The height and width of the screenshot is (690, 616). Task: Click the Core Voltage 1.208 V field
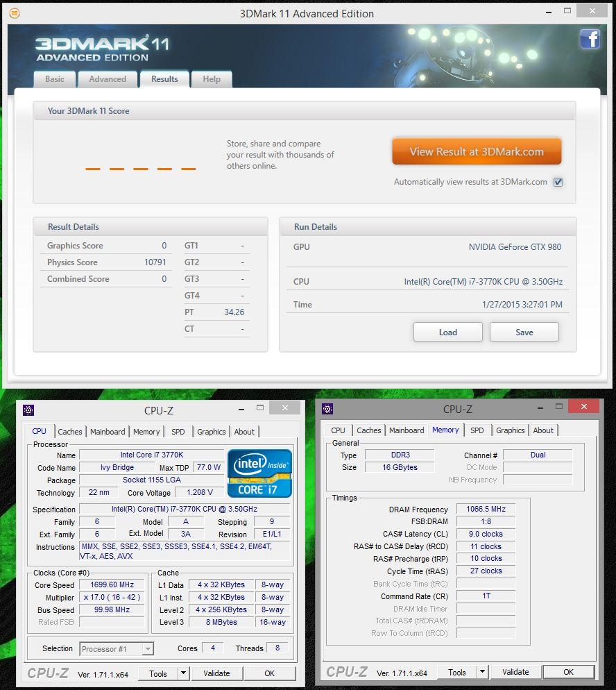pos(200,492)
